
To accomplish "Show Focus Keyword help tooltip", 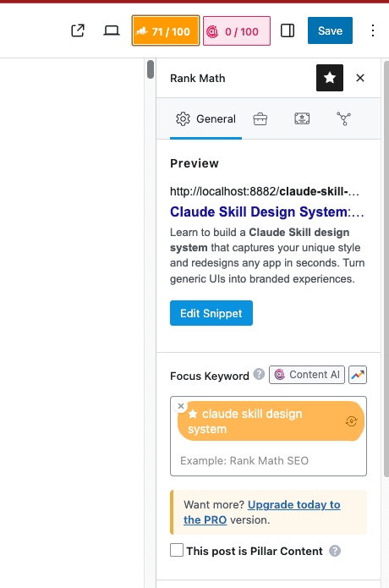I will click(x=259, y=374).
